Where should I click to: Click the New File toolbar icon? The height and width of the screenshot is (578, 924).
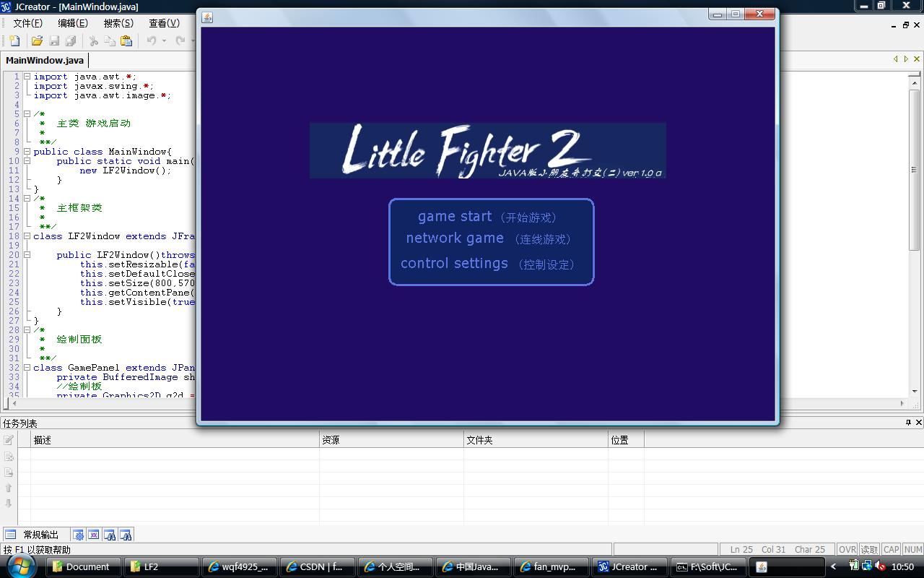pyautogui.click(x=14, y=41)
